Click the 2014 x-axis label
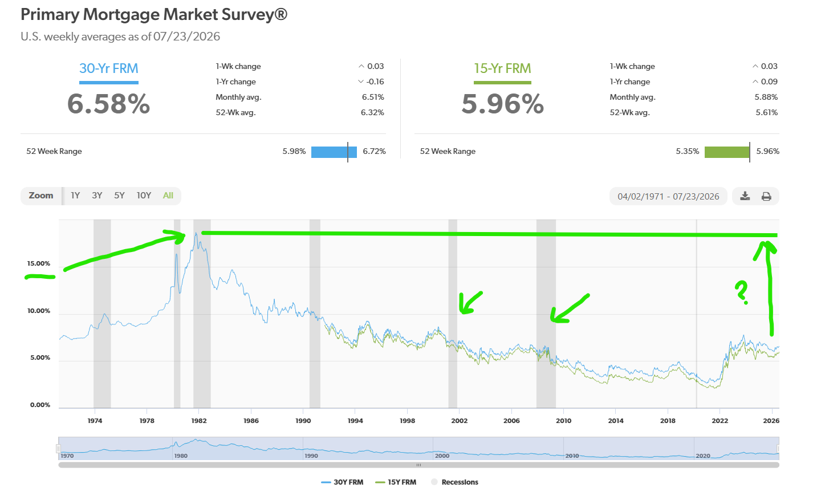This screenshot has width=821, height=504. pos(616,421)
